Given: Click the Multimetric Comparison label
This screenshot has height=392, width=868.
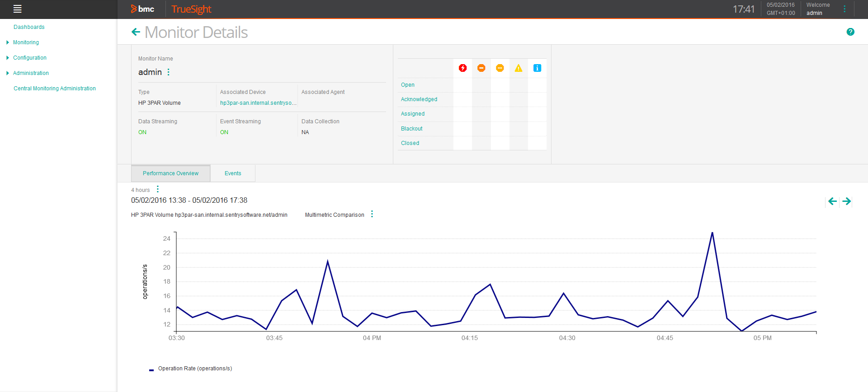Looking at the screenshot, I should [x=335, y=215].
